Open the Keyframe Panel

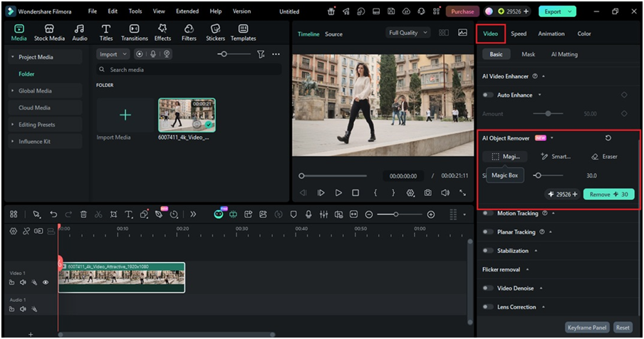pyautogui.click(x=587, y=328)
